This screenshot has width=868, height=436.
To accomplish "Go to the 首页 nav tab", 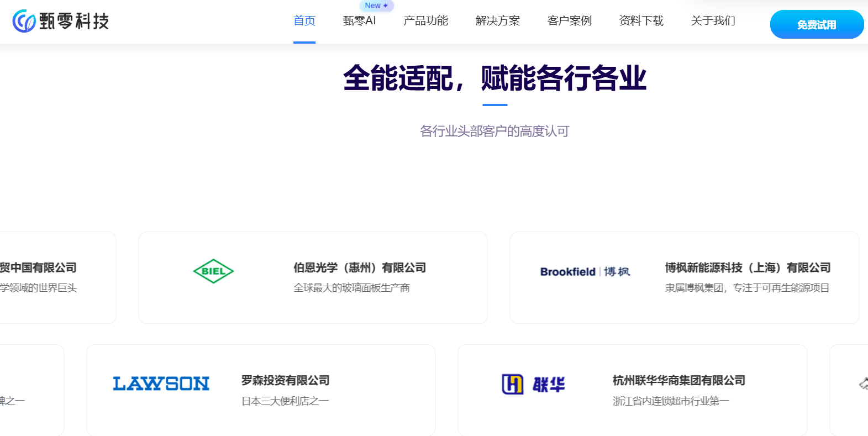I will [x=304, y=21].
